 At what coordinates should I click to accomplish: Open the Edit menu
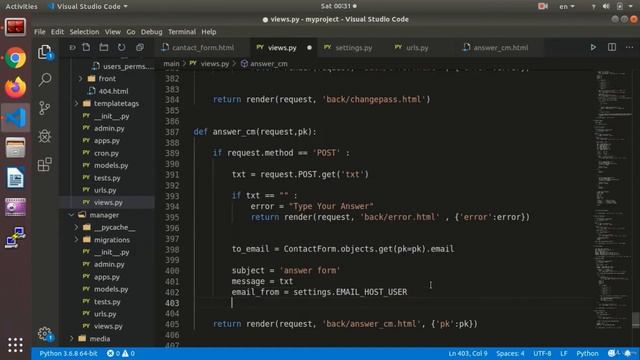[57, 32]
